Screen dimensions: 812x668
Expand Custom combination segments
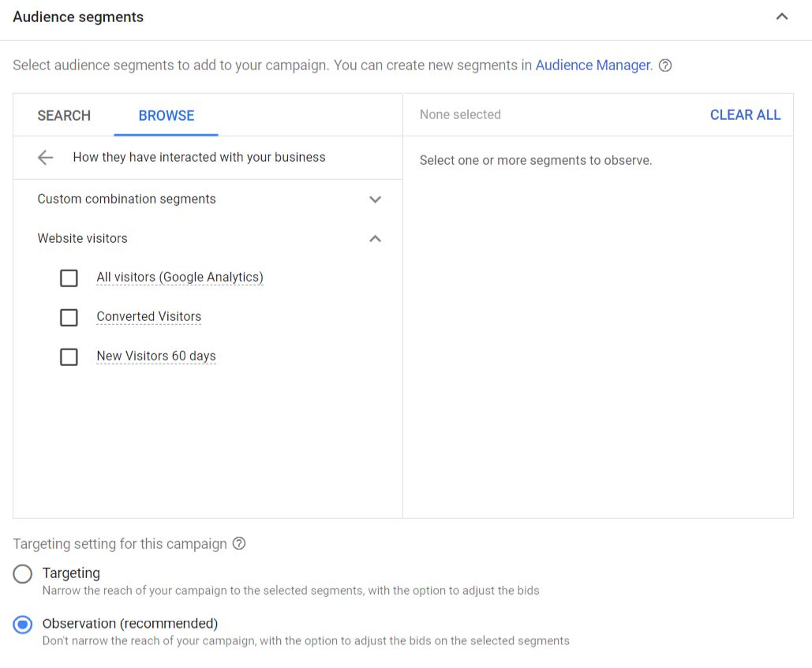376,200
